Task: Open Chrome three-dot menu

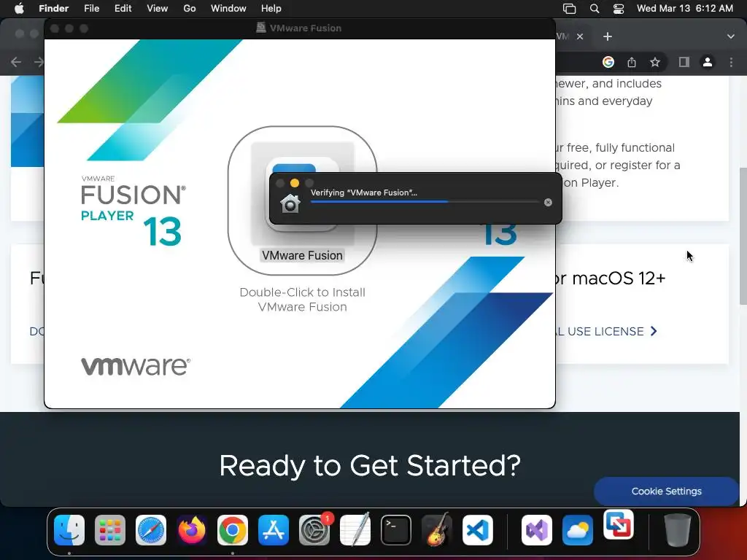Action: 731,62
